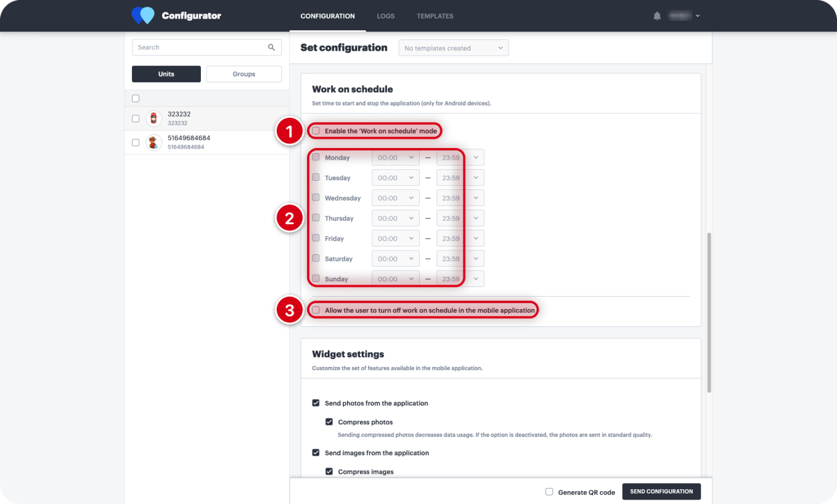Screen dimensions: 837x504
Task: Tick the Monday checkbox
Action: [x=315, y=157]
